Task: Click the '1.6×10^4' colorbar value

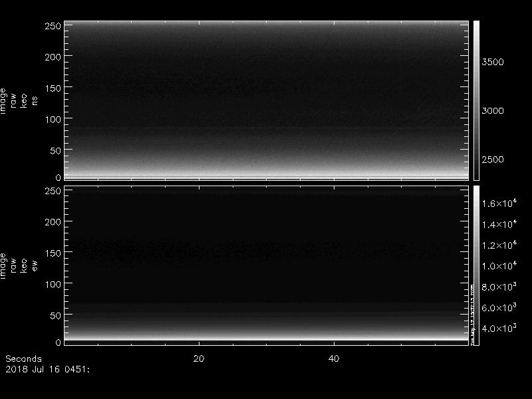Action: tap(499, 203)
